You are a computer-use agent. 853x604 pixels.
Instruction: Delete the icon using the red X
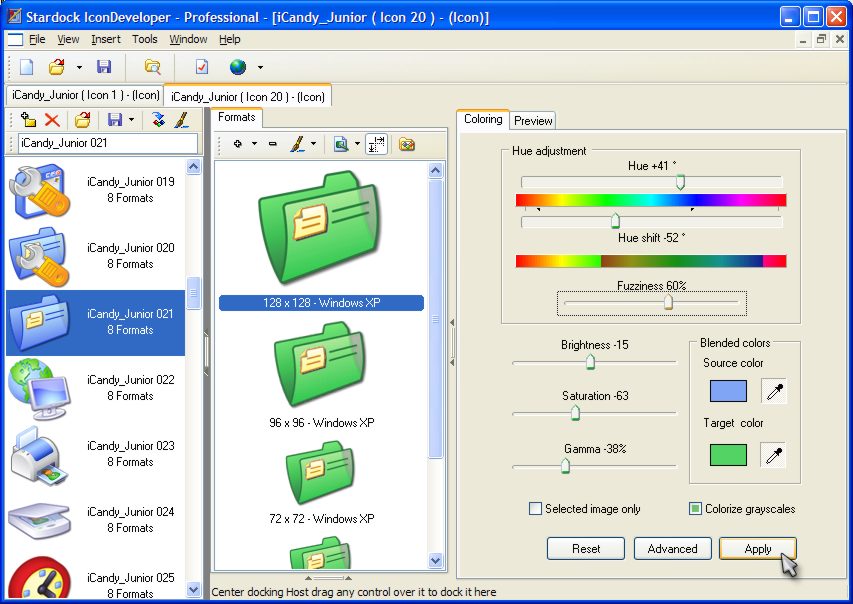55,119
